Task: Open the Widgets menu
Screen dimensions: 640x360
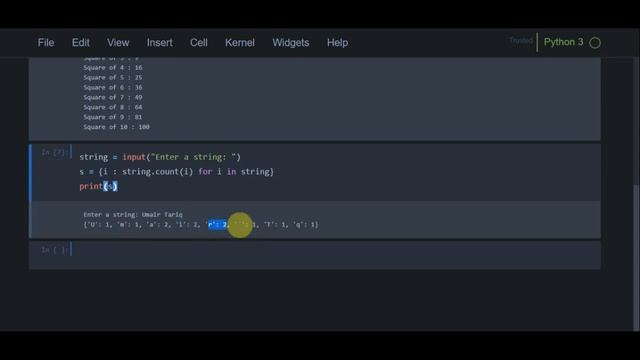Action: tap(291, 42)
